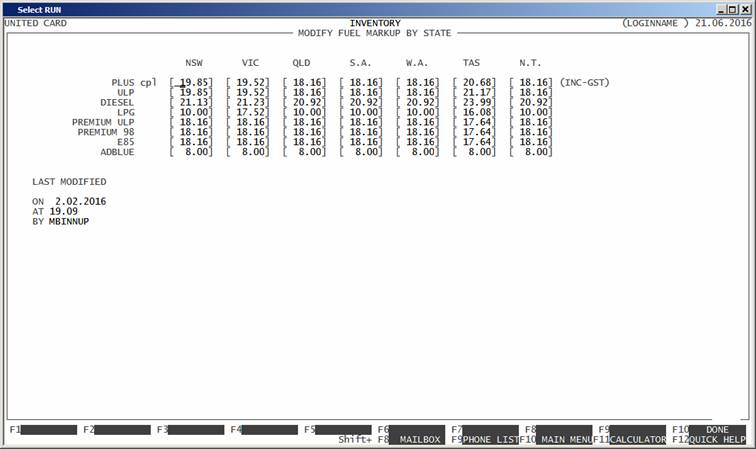Close the Select RUN window
The width and height of the screenshot is (756, 449).
click(x=745, y=10)
